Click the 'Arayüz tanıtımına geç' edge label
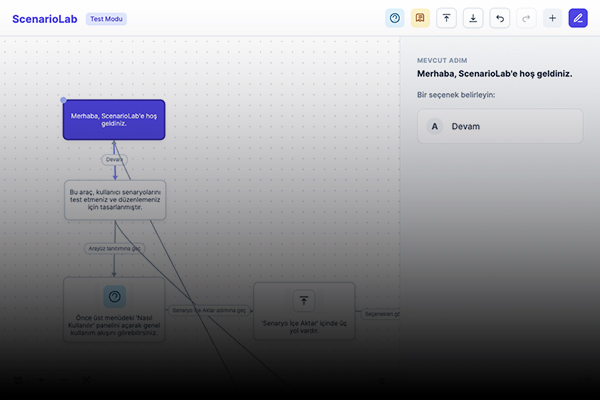 pos(114,248)
